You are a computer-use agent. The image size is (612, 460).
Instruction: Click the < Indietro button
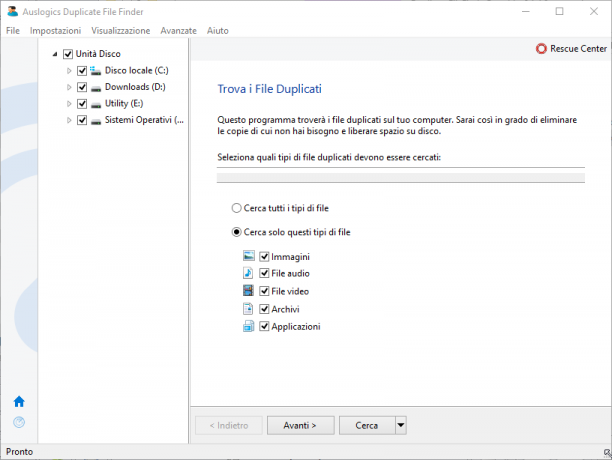[x=229, y=425]
